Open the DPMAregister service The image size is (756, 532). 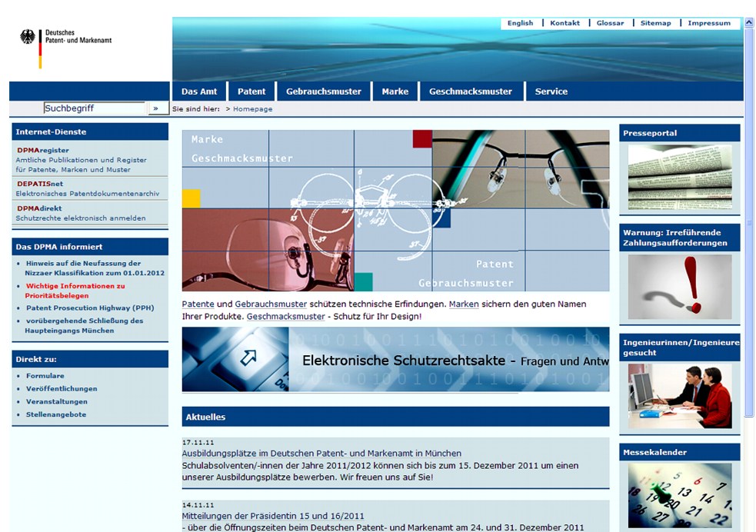tap(43, 151)
